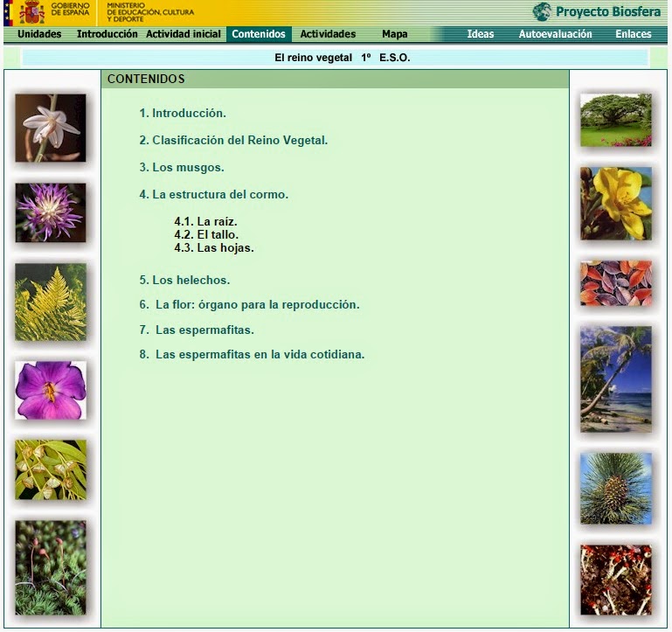Click the Proyecto Biosfera globe logo

[x=542, y=11]
